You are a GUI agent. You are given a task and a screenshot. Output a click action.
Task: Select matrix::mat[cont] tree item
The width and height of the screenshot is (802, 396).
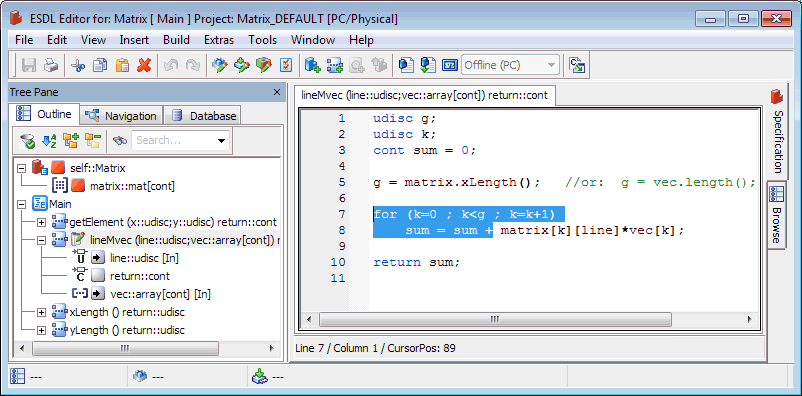coord(132,186)
